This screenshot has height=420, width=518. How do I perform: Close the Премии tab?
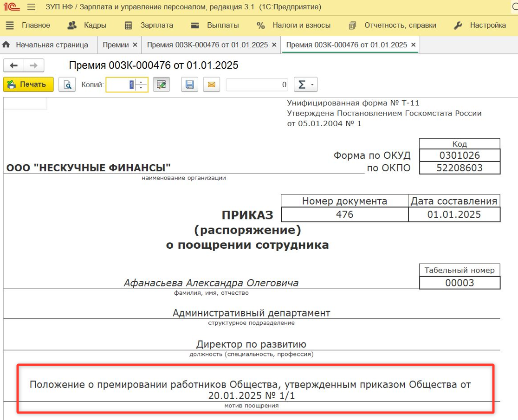click(x=135, y=45)
